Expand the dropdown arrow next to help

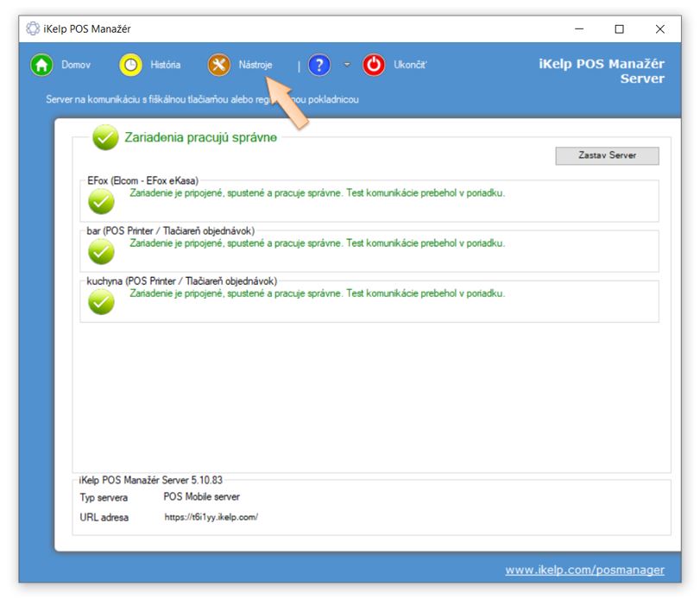point(347,66)
